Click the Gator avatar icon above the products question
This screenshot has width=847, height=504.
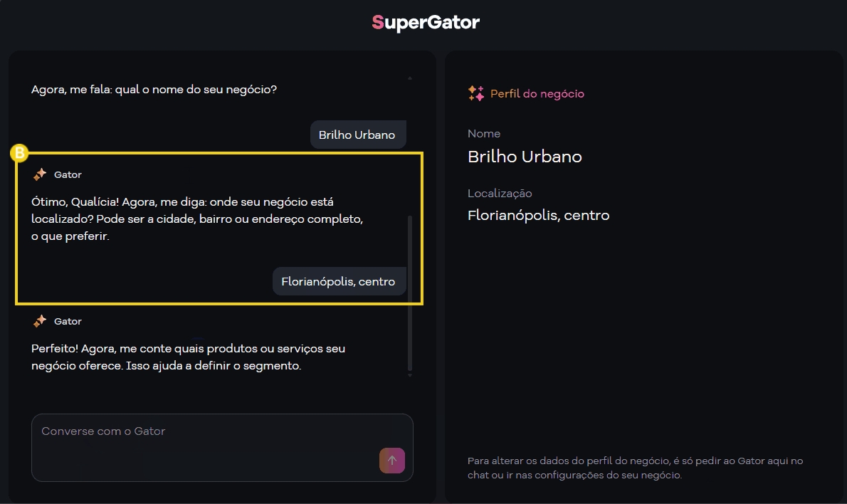[39, 320]
